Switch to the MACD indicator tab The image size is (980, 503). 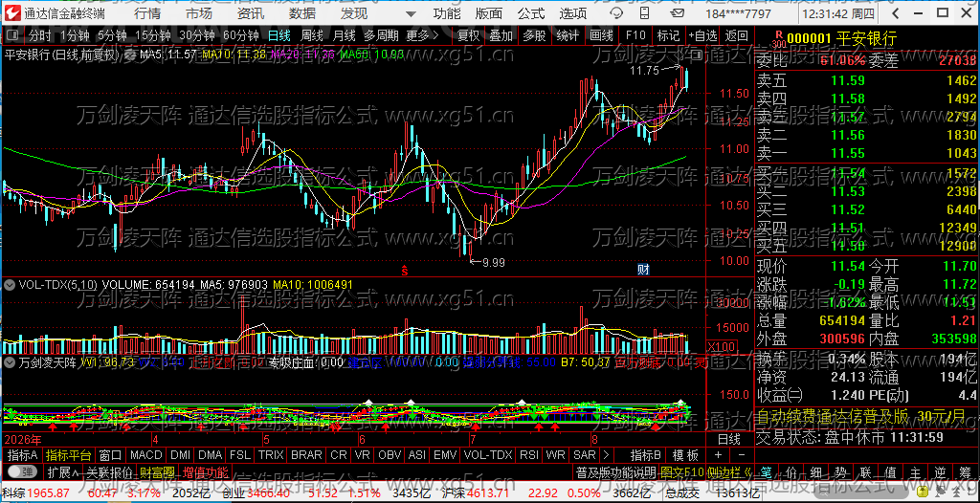click(145, 455)
